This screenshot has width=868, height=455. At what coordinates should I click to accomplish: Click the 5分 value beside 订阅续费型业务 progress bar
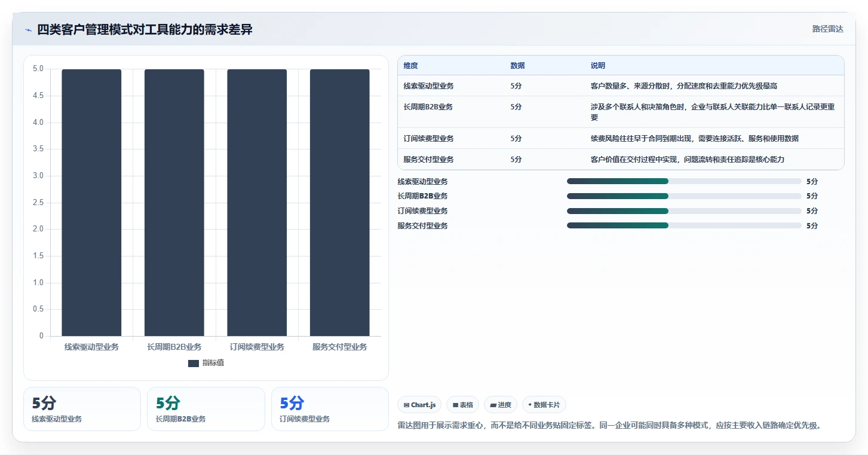pyautogui.click(x=812, y=210)
